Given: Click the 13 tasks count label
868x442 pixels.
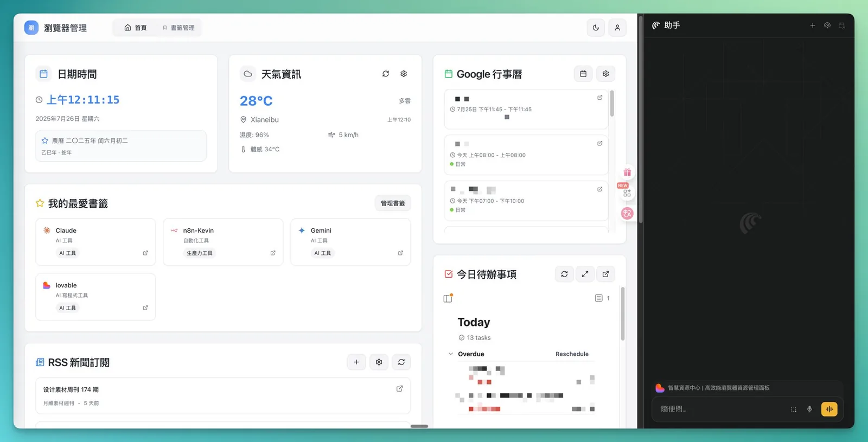Looking at the screenshot, I should click(478, 338).
